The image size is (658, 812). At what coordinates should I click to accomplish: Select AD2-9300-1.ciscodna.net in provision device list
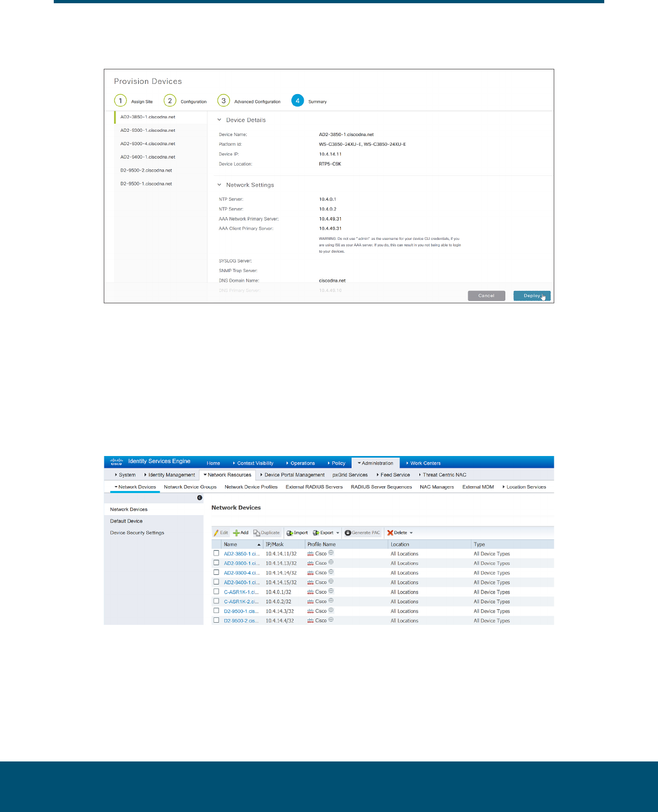148,130
